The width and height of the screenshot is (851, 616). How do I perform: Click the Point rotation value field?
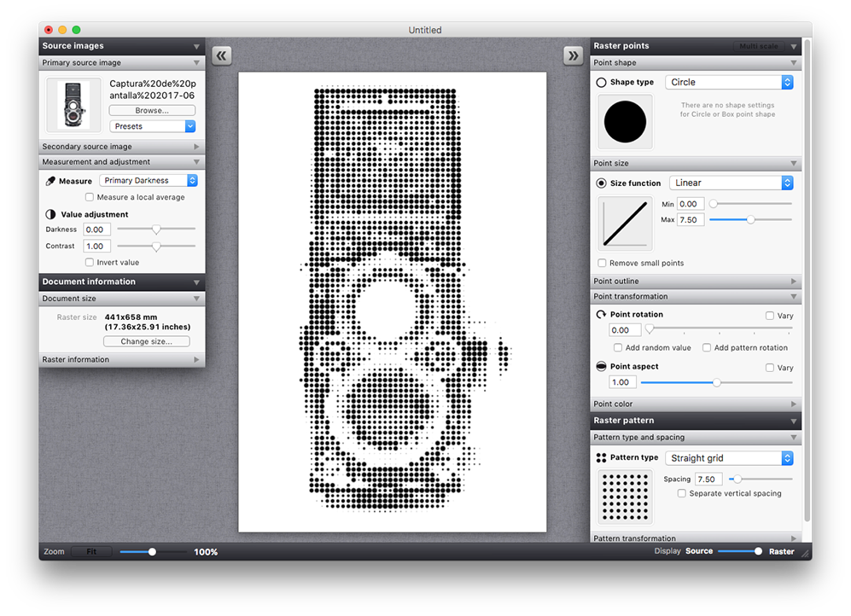click(x=625, y=330)
